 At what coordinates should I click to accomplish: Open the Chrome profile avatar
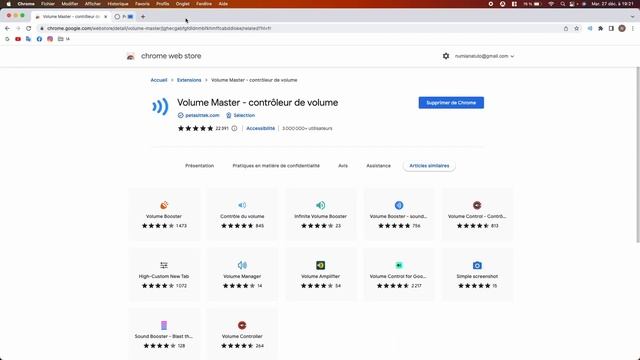622,28
